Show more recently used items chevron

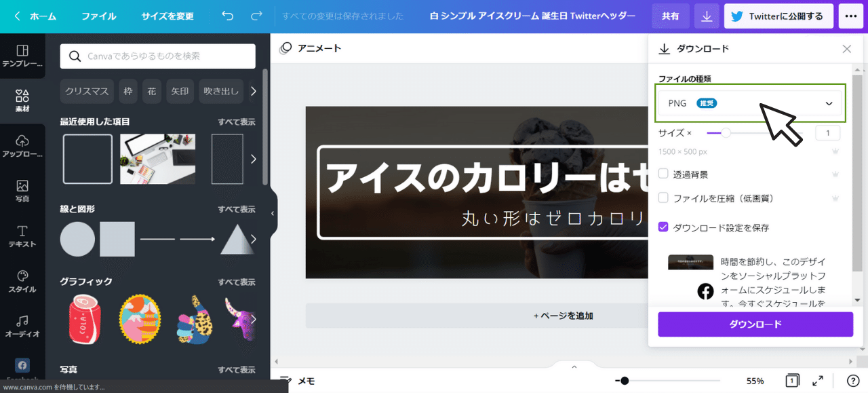[253, 159]
